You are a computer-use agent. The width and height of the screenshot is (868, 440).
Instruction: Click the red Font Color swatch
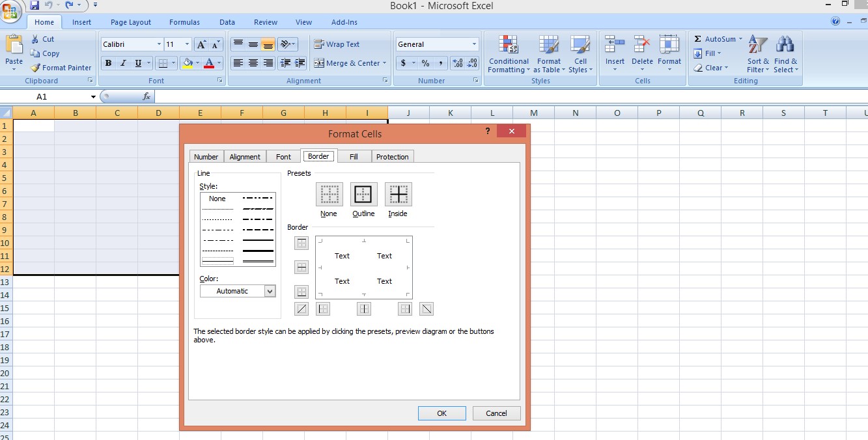(x=208, y=63)
